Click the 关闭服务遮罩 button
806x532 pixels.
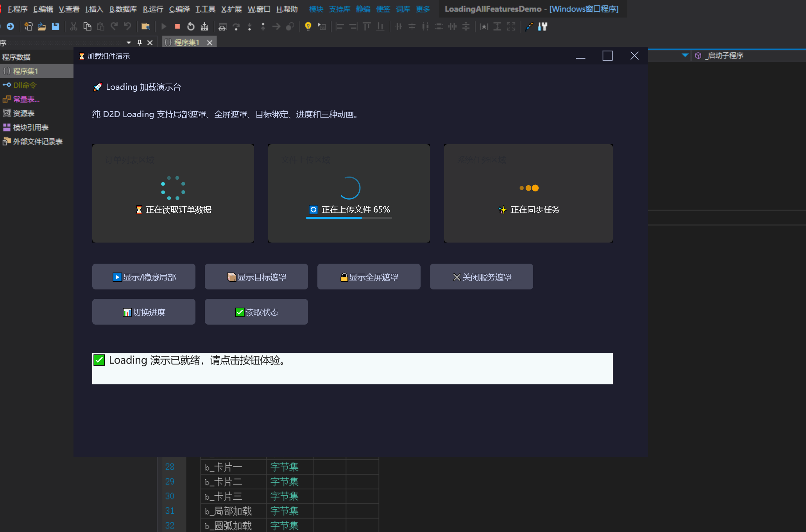click(x=482, y=277)
